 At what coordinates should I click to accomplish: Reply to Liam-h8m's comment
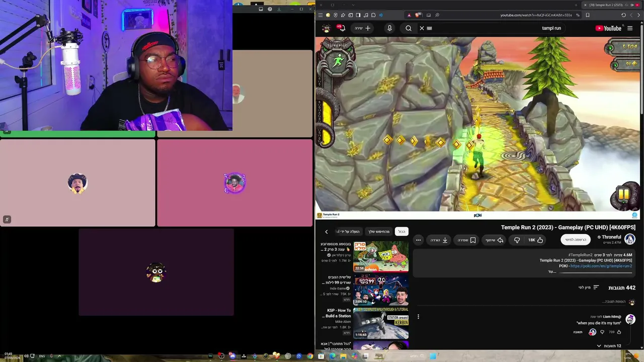tap(578, 332)
